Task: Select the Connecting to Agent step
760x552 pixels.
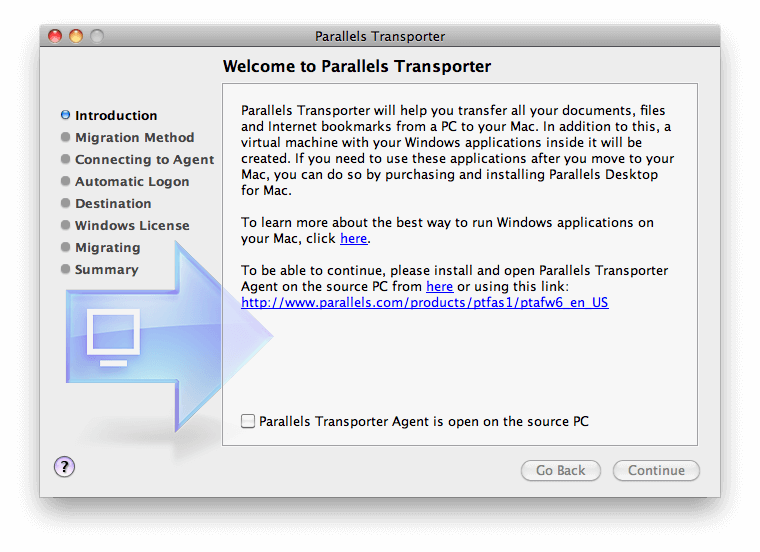Action: click(x=144, y=159)
